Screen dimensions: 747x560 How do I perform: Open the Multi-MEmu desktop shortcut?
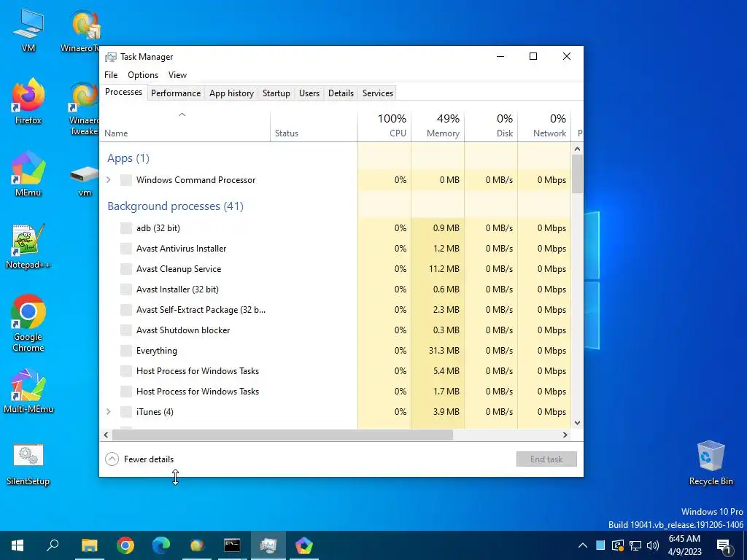pyautogui.click(x=28, y=391)
